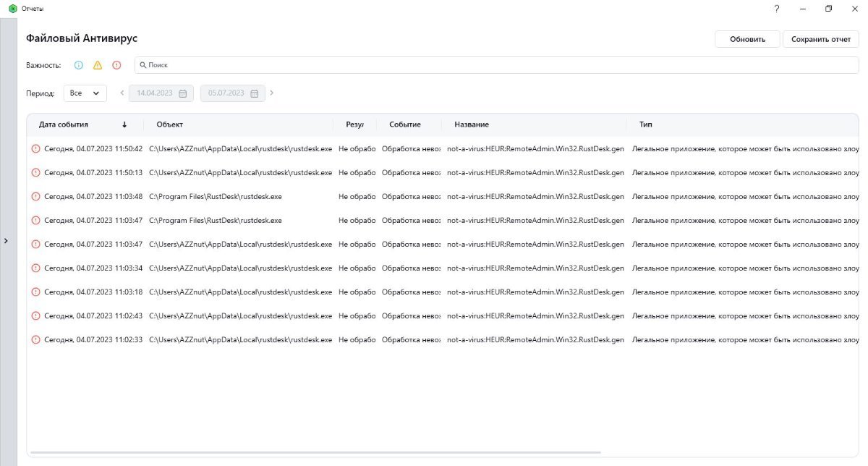Go to next period with right arrow
The width and height of the screenshot is (868, 466).
[272, 93]
